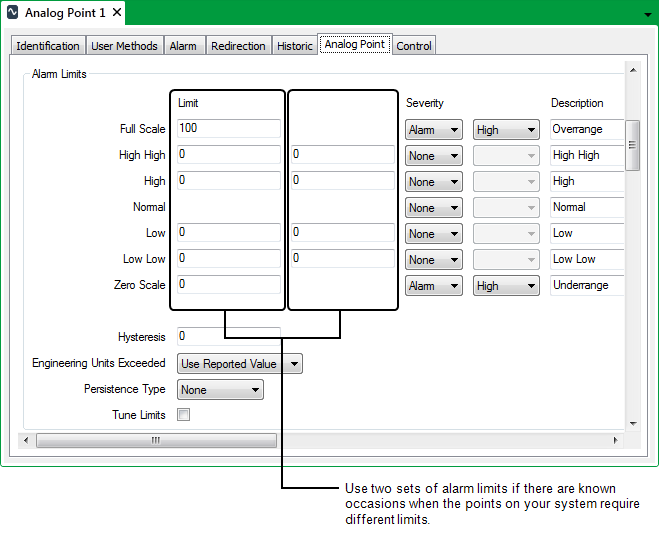The image size is (670, 545).
Task: Open the Persistence Type dropdown
Action: 220,390
